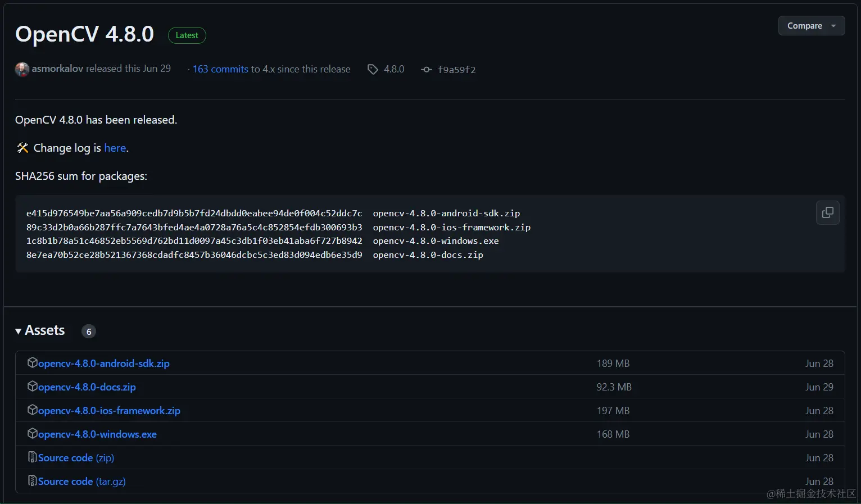861x504 pixels.
Task: Click Jun 29 date in docs.zip row
Action: pos(819,387)
